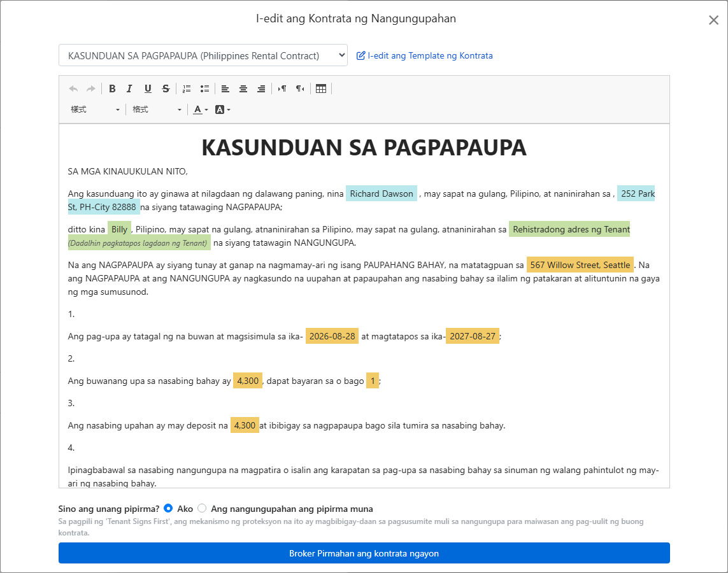728x573 pixels.
Task: Open the background color picker
Action: point(223,110)
